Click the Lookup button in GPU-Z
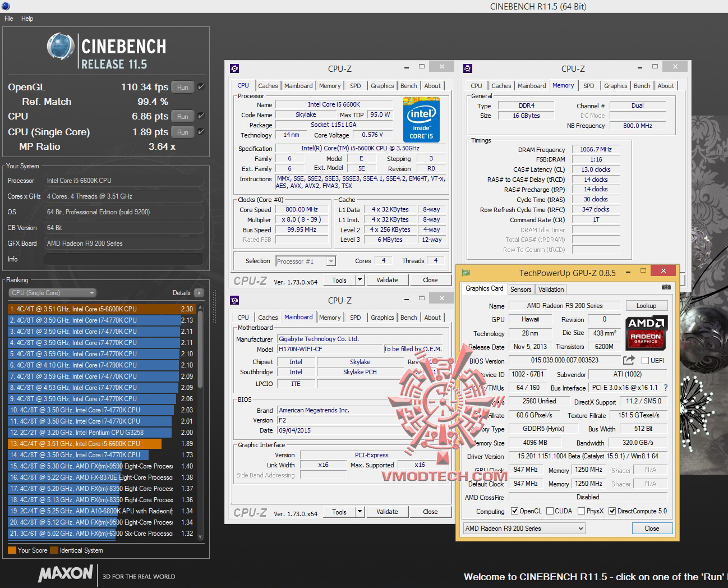Screen dimensions: 728x588 pos(646,306)
